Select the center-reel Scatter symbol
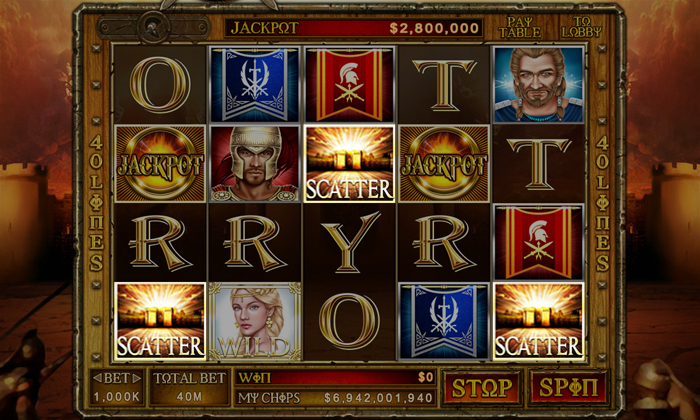 349,163
